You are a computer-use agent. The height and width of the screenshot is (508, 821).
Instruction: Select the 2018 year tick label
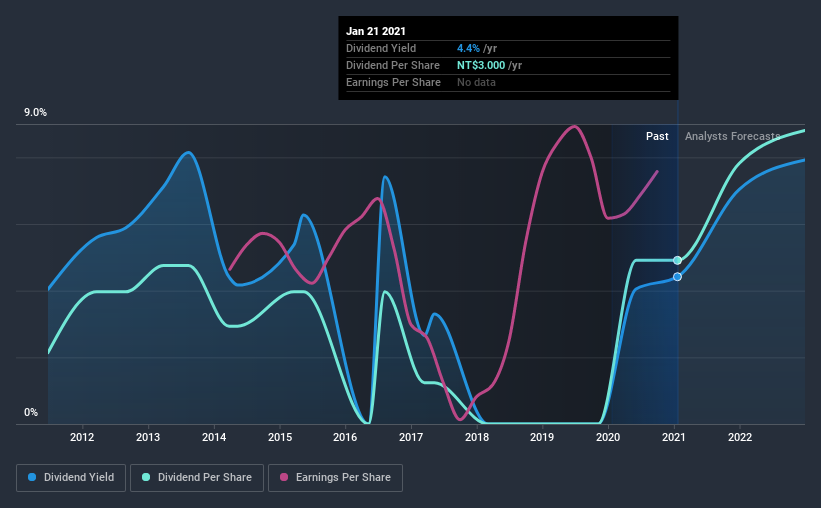[x=477, y=437]
